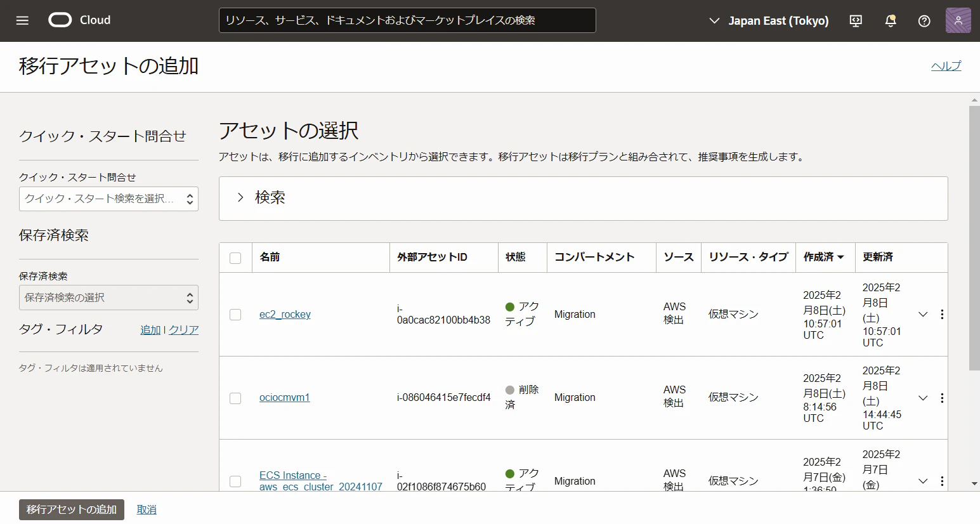Click the Oracle Cloud logo
The height and width of the screenshot is (524, 980).
[80, 20]
